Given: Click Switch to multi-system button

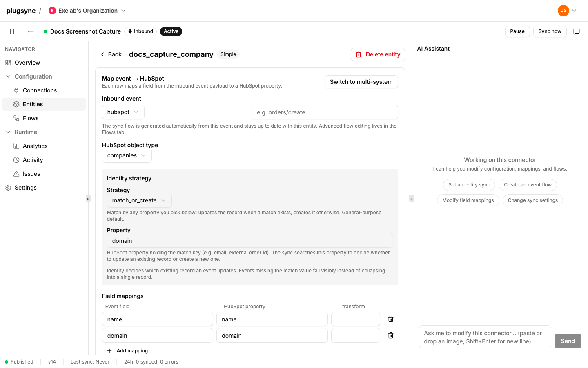Looking at the screenshot, I should point(361,82).
